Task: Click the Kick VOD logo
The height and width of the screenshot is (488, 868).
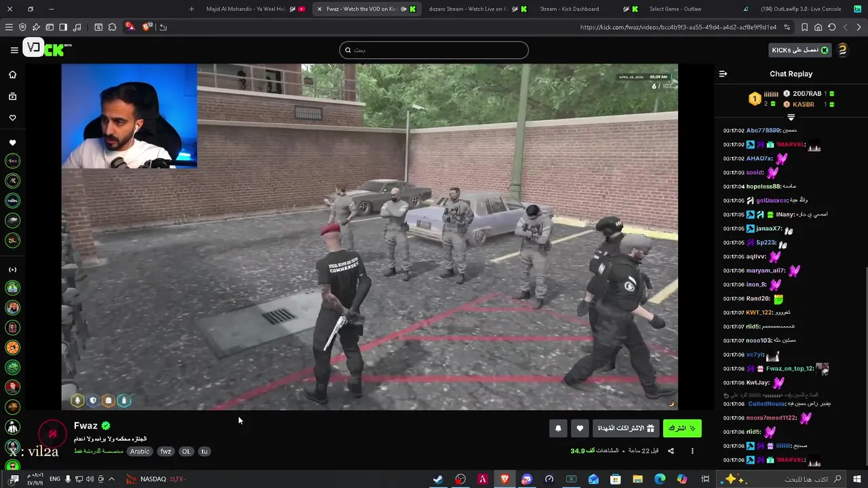Action: (x=47, y=49)
